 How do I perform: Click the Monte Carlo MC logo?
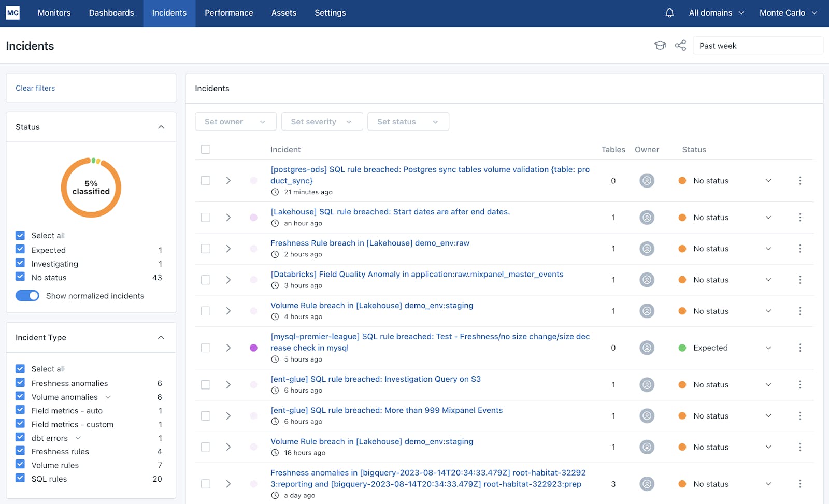pos(13,13)
